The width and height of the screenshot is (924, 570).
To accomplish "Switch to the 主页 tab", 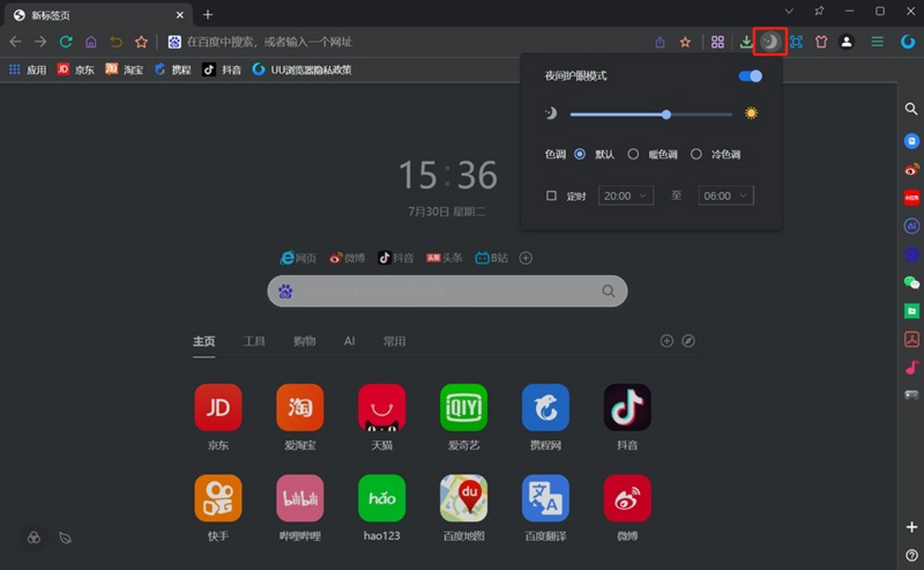I will click(x=204, y=341).
